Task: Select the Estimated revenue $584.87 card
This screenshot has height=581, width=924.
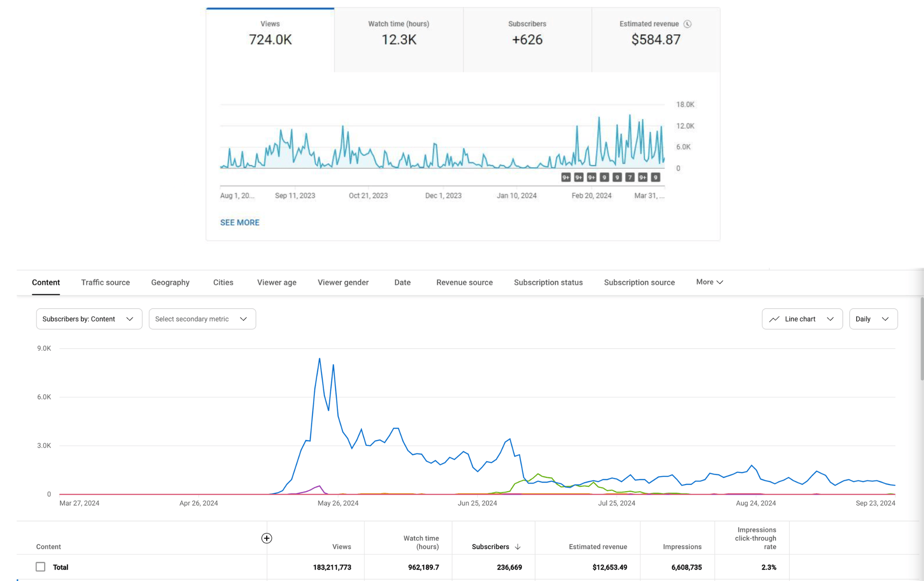Action: (x=656, y=40)
